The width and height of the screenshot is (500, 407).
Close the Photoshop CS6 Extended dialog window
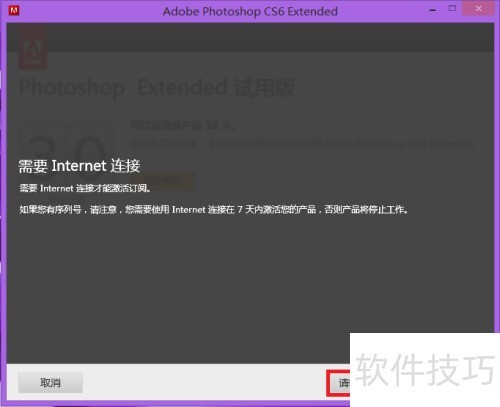(x=478, y=9)
